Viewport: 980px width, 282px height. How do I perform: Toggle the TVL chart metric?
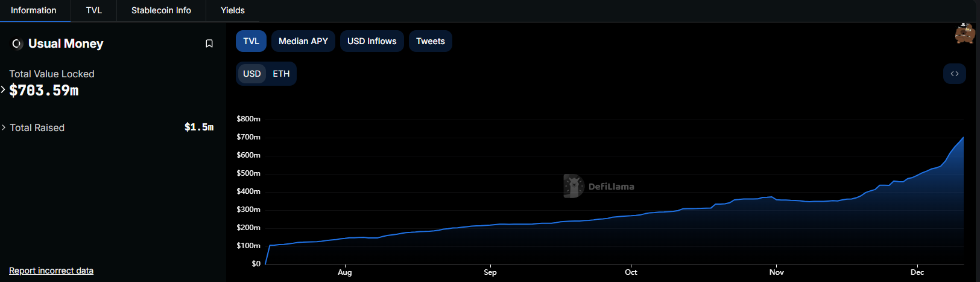click(x=251, y=41)
